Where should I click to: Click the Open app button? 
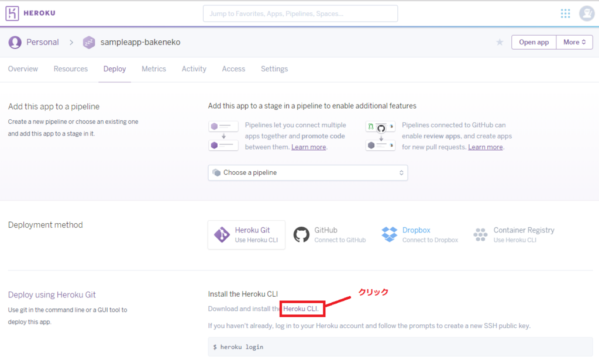(x=533, y=42)
